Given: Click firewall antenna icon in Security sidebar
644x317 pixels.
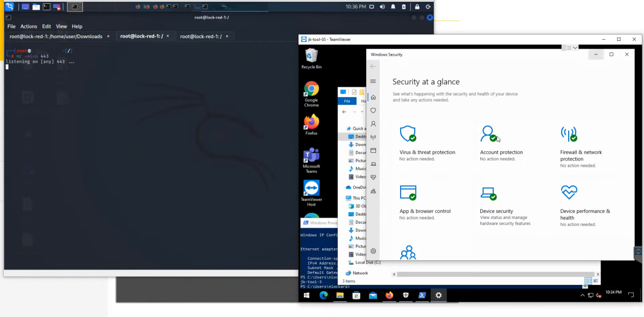Looking at the screenshot, I should (373, 137).
